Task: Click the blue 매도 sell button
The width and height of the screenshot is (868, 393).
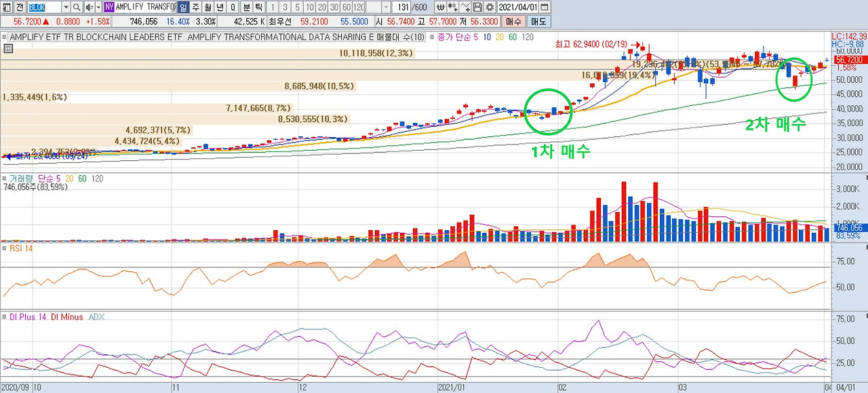Action: [x=539, y=22]
